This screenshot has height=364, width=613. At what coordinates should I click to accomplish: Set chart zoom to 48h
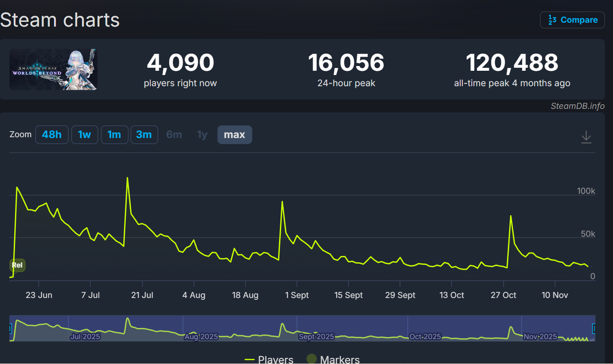pyautogui.click(x=52, y=135)
